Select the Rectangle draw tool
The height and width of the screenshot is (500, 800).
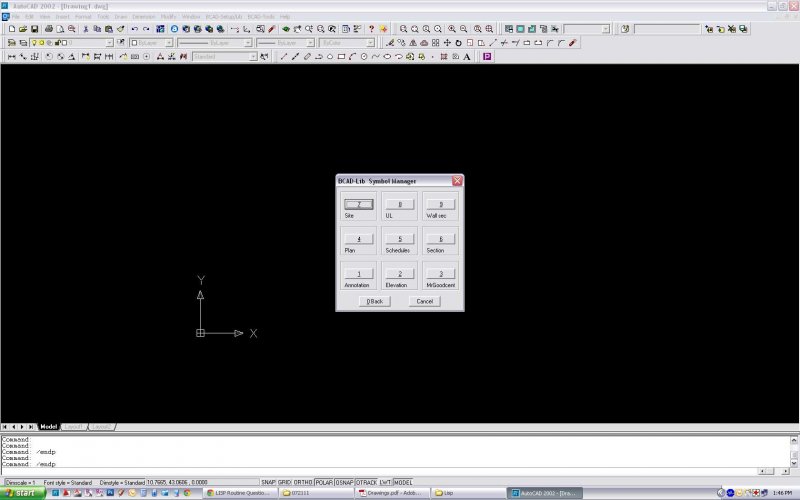click(341, 57)
